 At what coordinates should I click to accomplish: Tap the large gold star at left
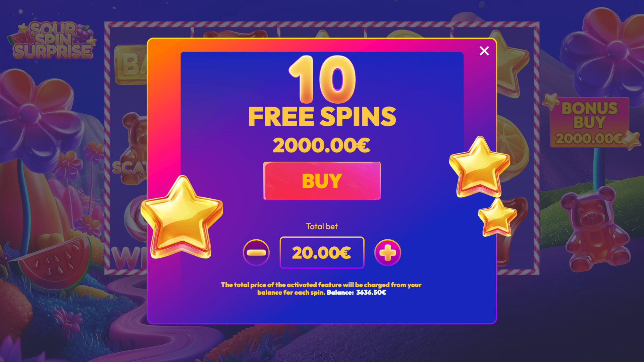[x=182, y=218]
